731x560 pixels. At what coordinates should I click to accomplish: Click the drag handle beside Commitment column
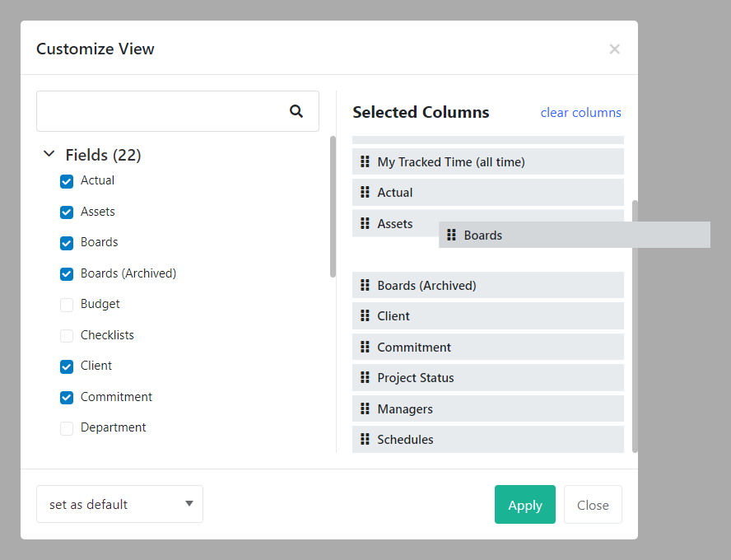(x=365, y=347)
